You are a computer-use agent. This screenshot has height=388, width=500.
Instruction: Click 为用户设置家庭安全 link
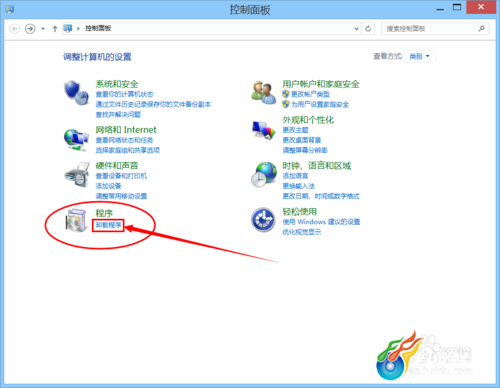(x=320, y=105)
